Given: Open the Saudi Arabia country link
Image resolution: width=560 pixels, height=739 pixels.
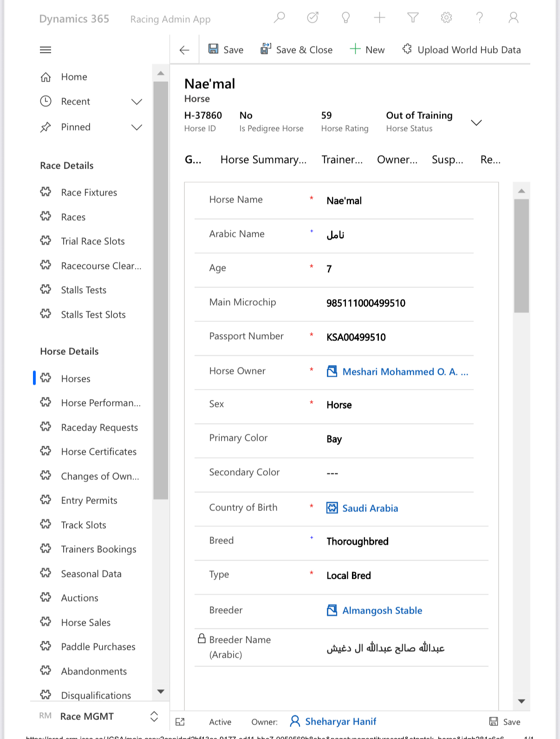Looking at the screenshot, I should [x=370, y=508].
